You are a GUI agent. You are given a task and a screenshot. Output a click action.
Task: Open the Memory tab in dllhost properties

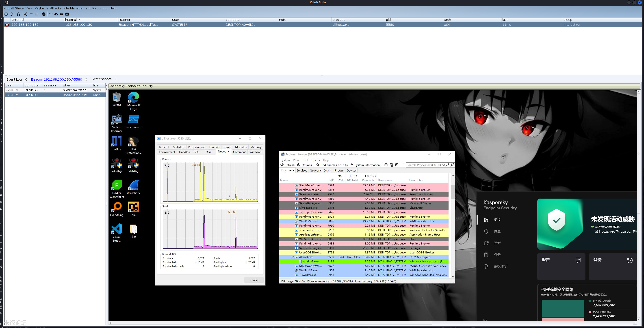(x=256, y=147)
